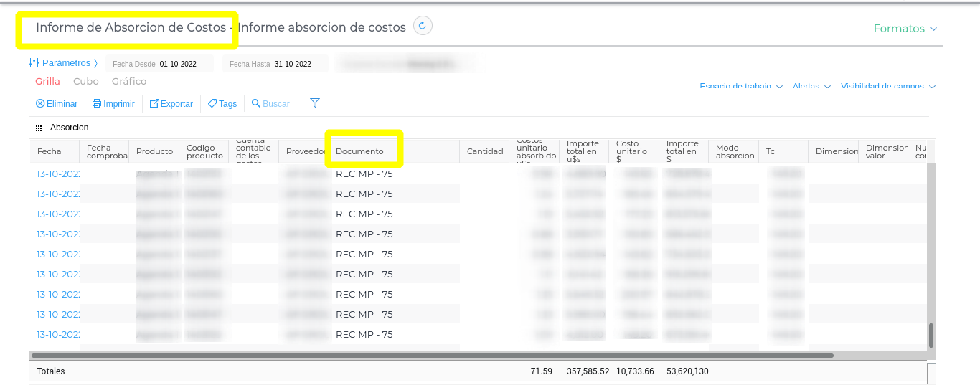Click the Eliminar toolbar button
Viewport: 980px width, 385px height.
[57, 104]
